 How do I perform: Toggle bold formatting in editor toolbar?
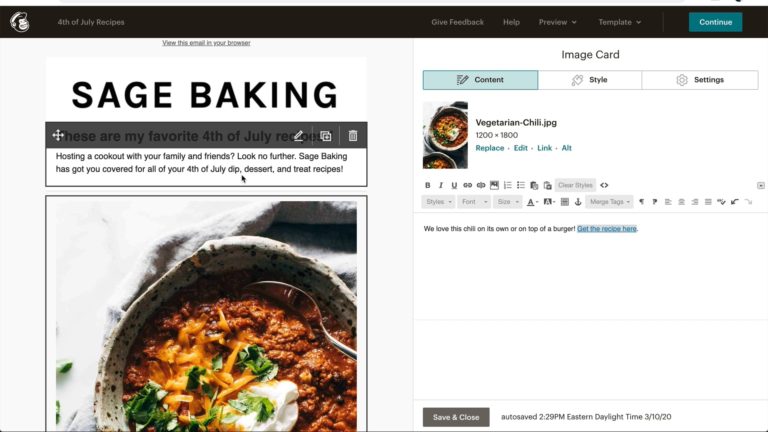tap(428, 185)
